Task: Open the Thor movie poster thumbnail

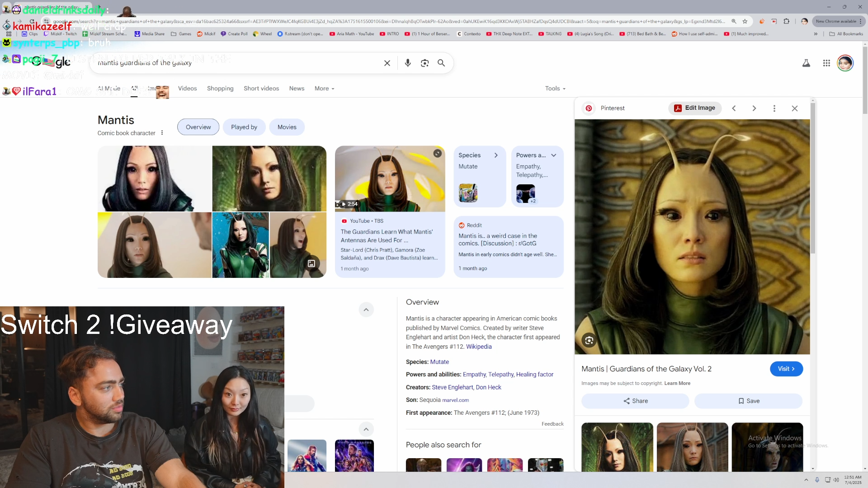Action: (x=307, y=455)
